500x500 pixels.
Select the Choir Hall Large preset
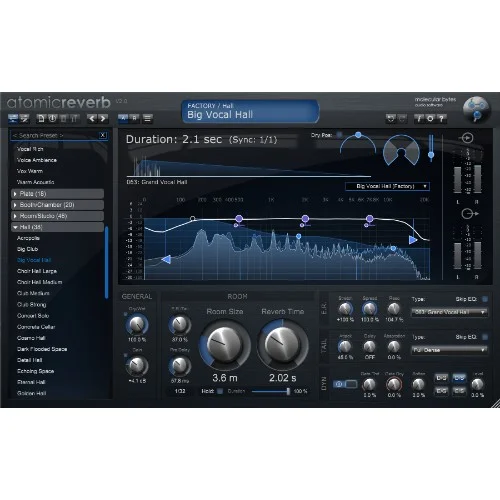pyautogui.click(x=37, y=271)
